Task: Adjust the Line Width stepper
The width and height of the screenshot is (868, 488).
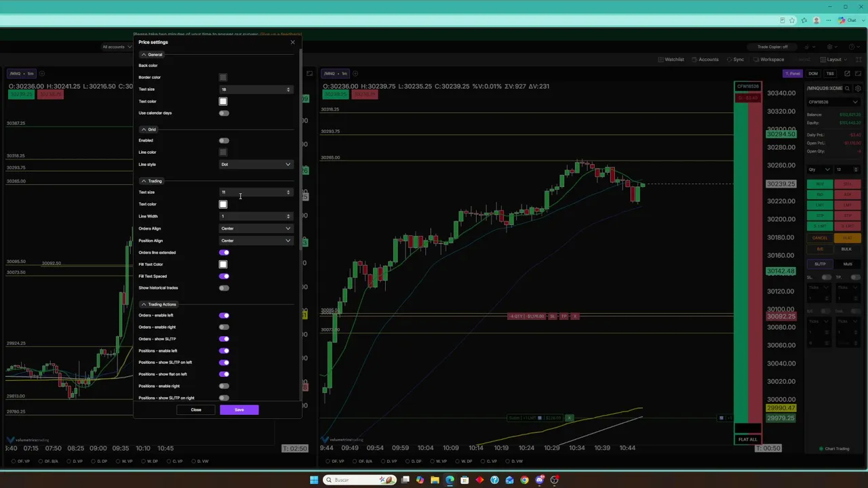Action: (288, 216)
